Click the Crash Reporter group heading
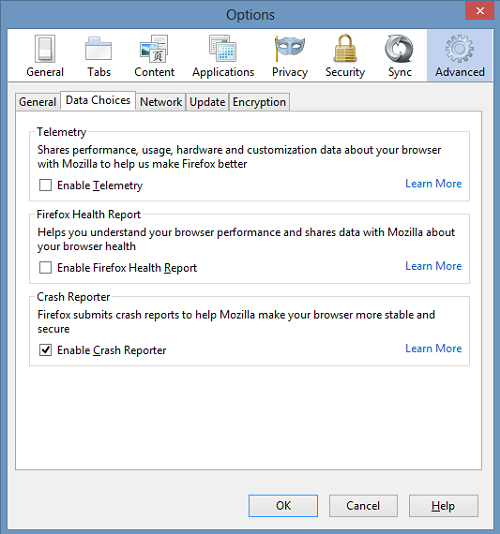500x534 pixels. (x=73, y=297)
